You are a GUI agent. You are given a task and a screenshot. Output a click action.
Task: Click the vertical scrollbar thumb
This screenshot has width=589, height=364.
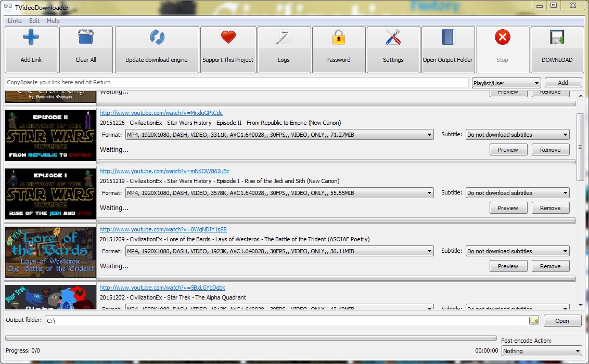(580, 147)
